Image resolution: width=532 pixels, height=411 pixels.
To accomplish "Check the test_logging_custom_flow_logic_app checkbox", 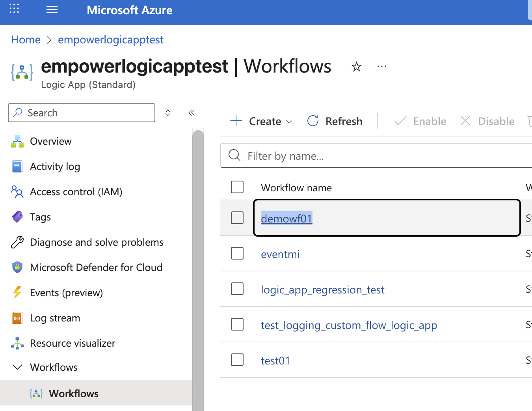I will (237, 324).
